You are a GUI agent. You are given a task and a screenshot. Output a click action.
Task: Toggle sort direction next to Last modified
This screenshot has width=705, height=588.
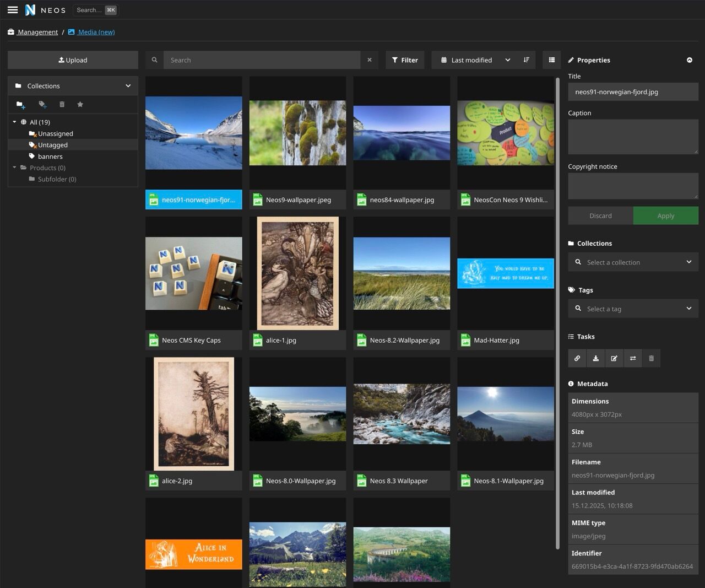click(x=527, y=60)
